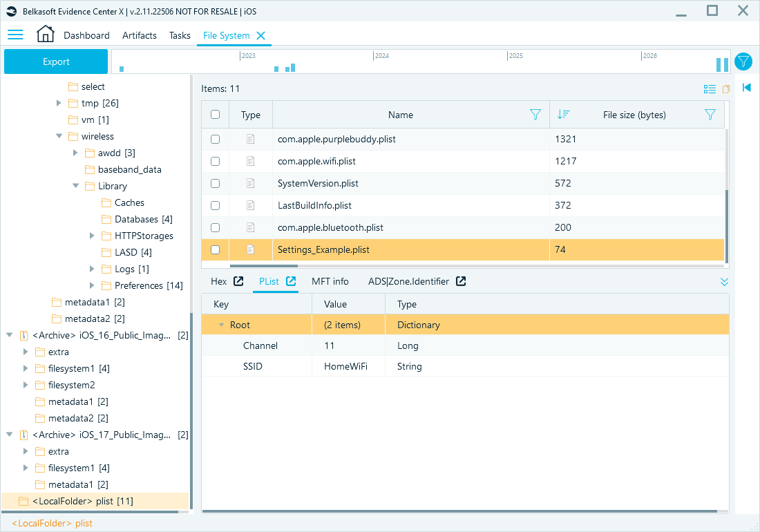The width and height of the screenshot is (760, 532).
Task: Collapse the side panel arrow icon
Action: [x=746, y=87]
